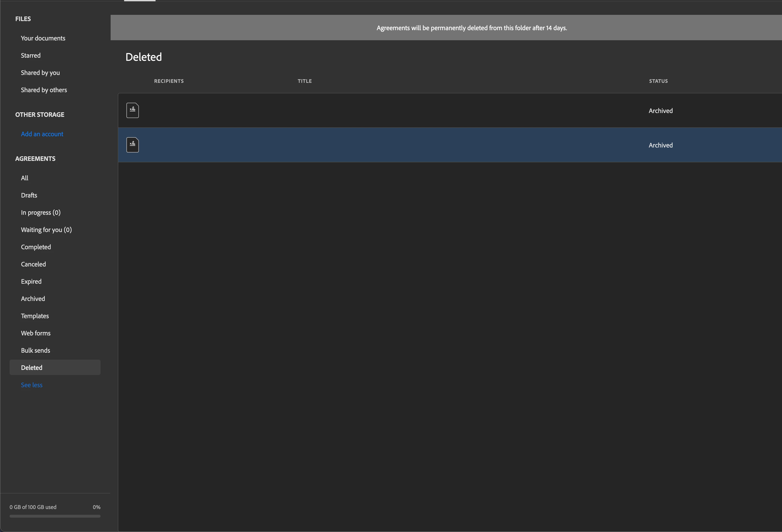Open the Shared by you list
The height and width of the screenshot is (532, 782).
tap(40, 73)
